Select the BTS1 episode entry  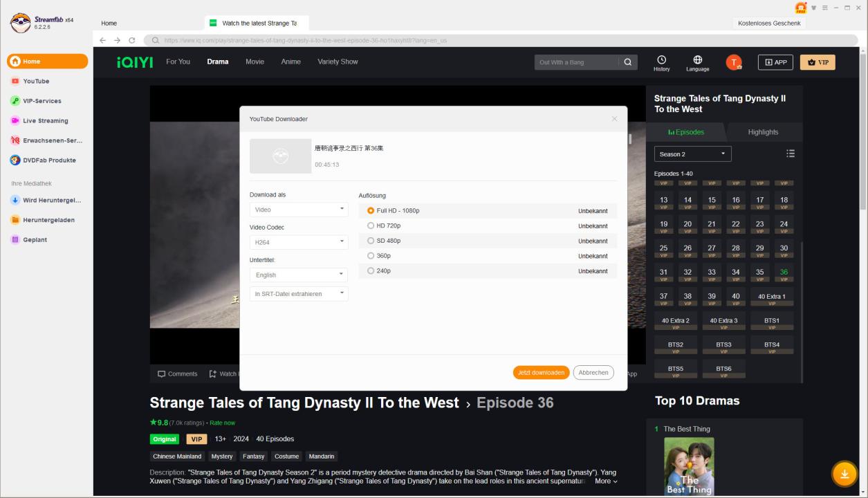click(x=772, y=322)
